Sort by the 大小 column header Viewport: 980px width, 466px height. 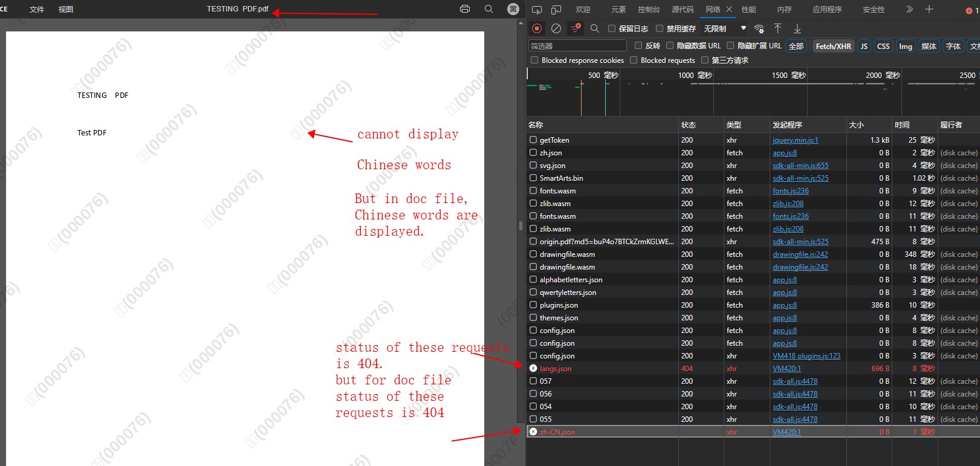point(869,125)
